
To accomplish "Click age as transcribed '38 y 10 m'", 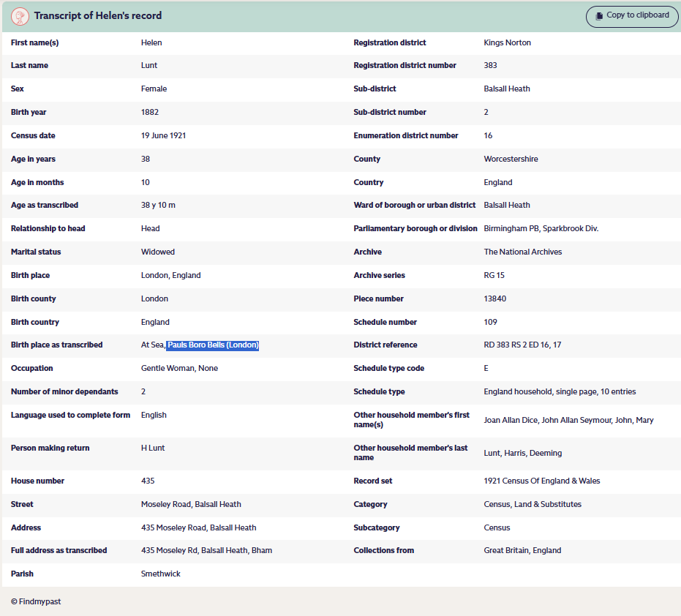I will (158, 205).
